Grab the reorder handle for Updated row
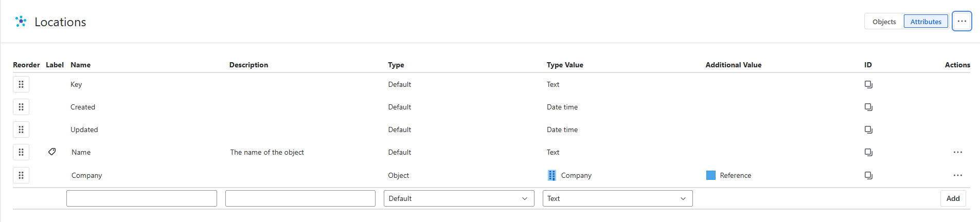 (21, 129)
